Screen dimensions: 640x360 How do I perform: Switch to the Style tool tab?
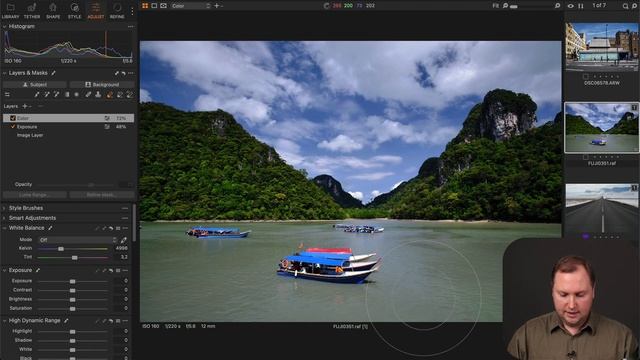pyautogui.click(x=74, y=11)
